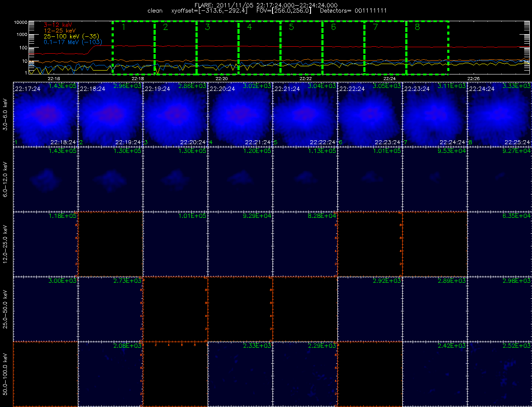Click the peak value 2.73E+03
This screenshot has width=532, height=407.
128,281
